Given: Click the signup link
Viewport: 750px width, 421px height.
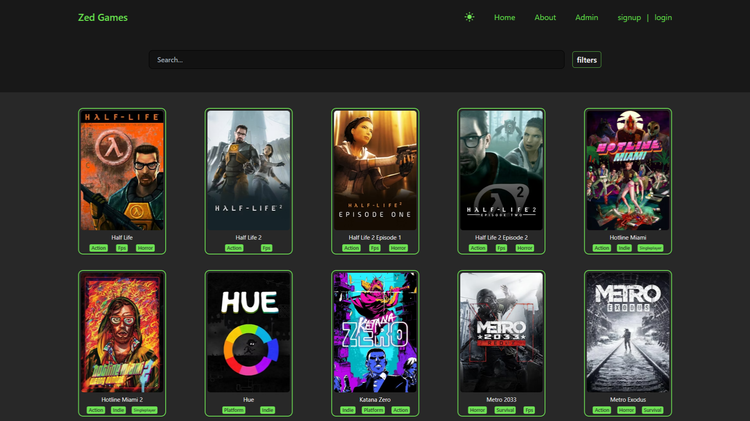Looking at the screenshot, I should pos(629,17).
